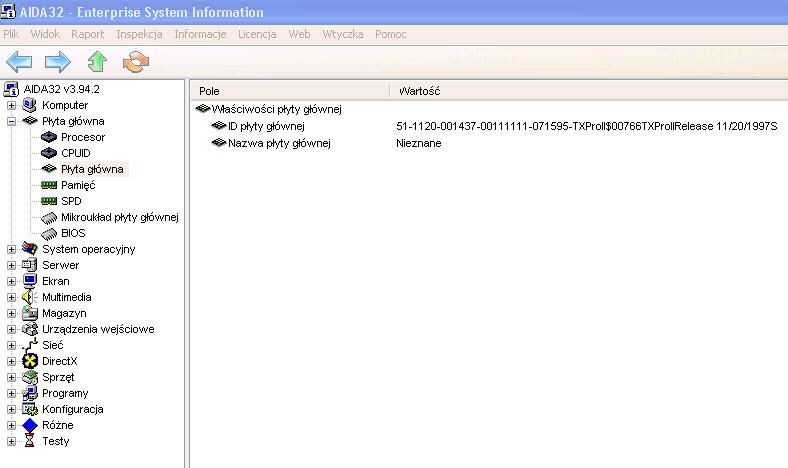Select the AIDA32 v3.94.2 root label
This screenshot has width=788, height=468.
pos(61,89)
